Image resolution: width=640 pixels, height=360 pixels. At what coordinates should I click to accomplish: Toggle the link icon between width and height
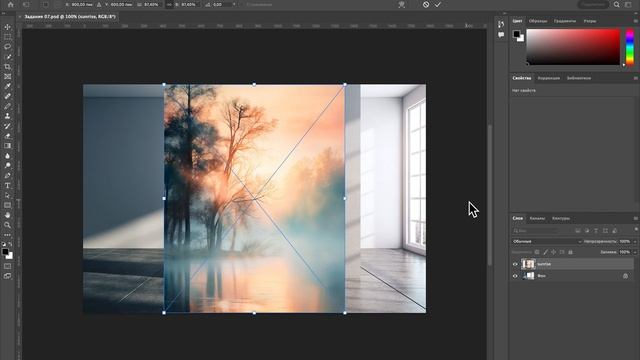(169, 4)
